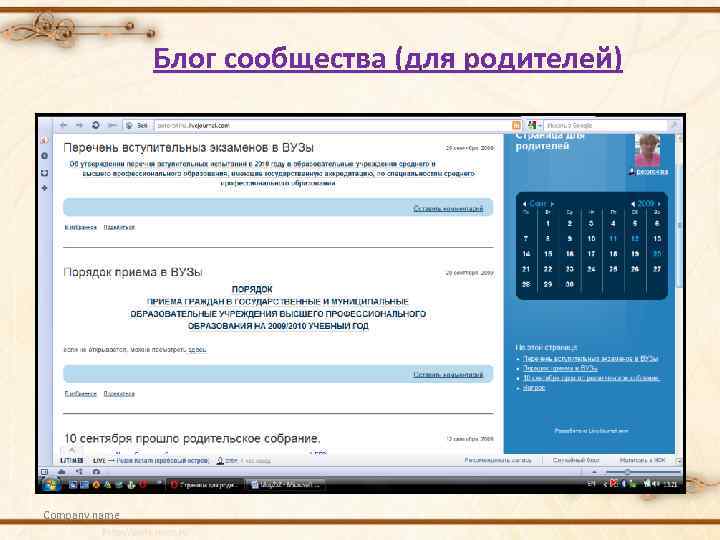Image resolution: width=720 pixels, height=540 pixels.
Task: Click the page vertical scrollbar
Action: [x=679, y=294]
